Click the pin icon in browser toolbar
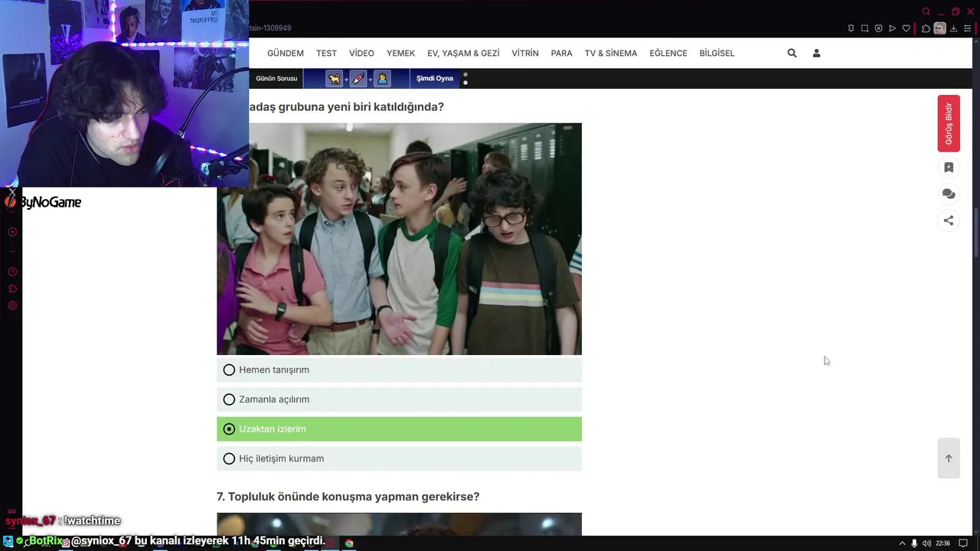The image size is (980, 551). tap(851, 28)
